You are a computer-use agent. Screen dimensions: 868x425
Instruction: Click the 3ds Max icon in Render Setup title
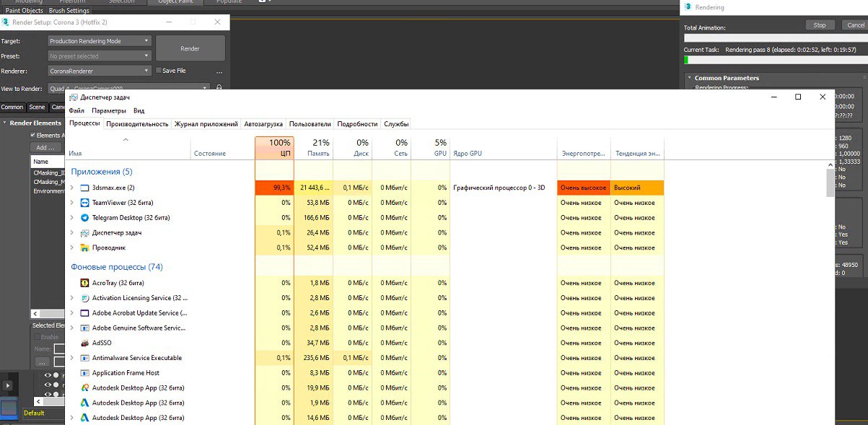[x=6, y=22]
